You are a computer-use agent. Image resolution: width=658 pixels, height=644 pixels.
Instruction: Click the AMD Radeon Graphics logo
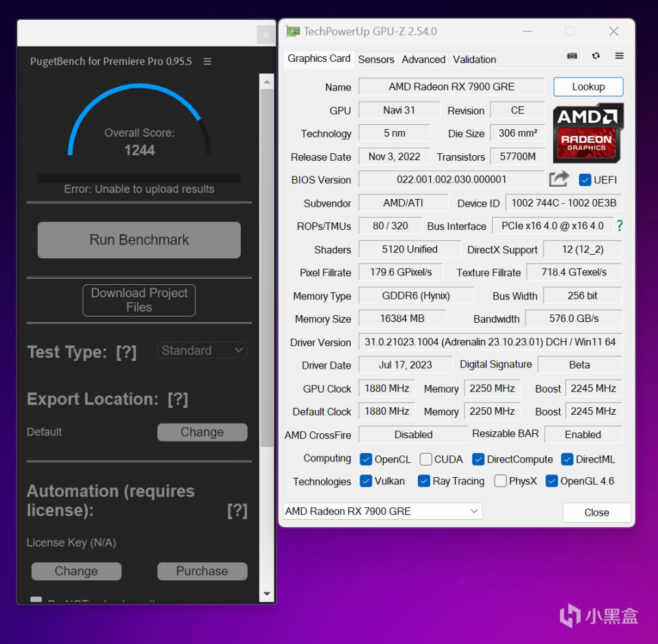tap(588, 133)
